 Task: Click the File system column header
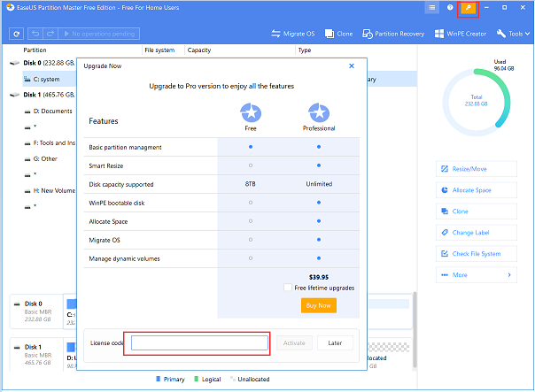159,50
